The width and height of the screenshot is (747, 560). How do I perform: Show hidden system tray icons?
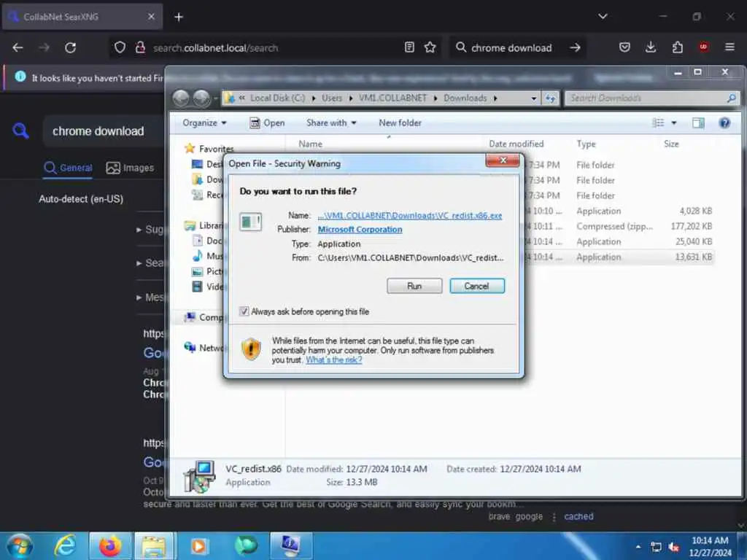pyautogui.click(x=638, y=547)
